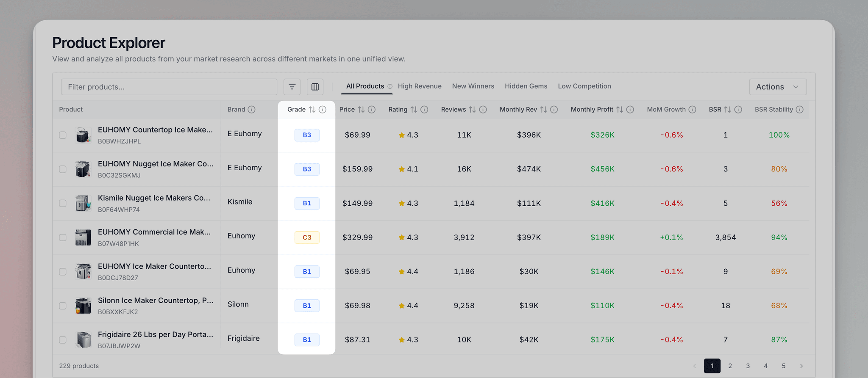Viewport: 868px width, 378px height.
Task: Go to next page with right chevron
Action: pos(801,366)
